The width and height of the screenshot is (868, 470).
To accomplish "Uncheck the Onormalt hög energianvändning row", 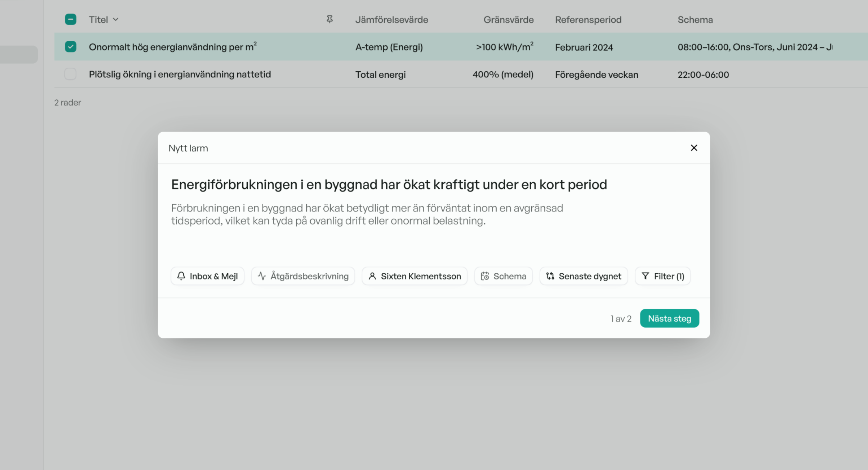I will (71, 47).
